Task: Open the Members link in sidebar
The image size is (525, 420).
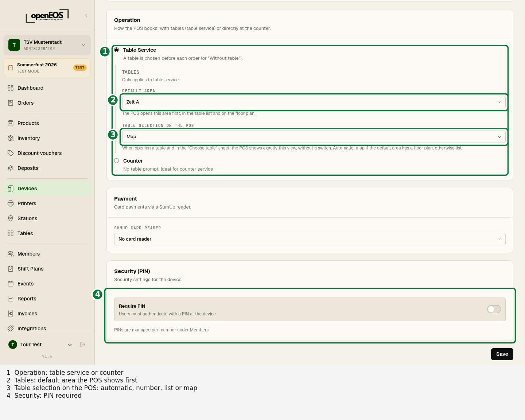Action: pyautogui.click(x=47, y=254)
